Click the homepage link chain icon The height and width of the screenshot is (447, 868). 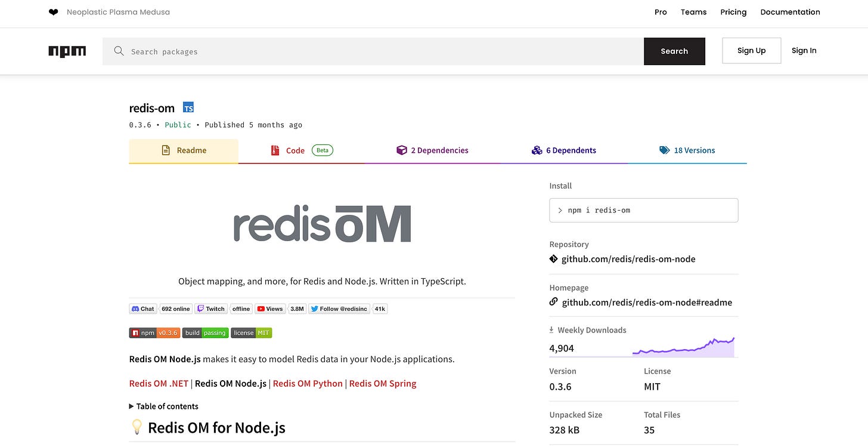point(554,302)
